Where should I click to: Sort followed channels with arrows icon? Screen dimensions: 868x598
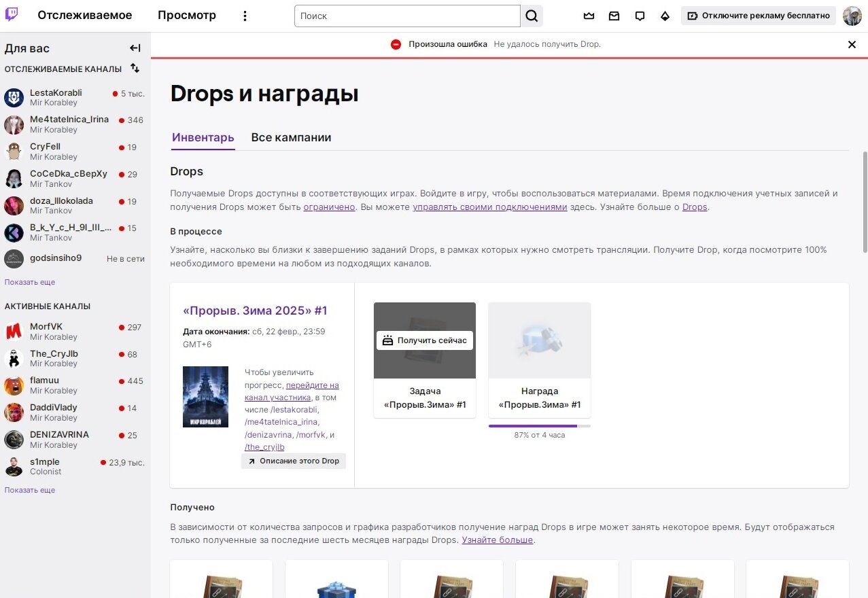coord(135,68)
